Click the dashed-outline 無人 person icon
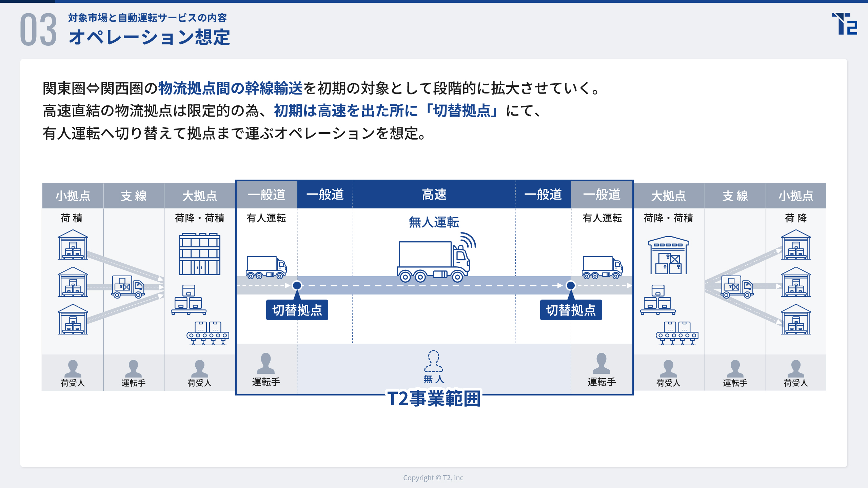This screenshot has height=488, width=868. click(434, 361)
